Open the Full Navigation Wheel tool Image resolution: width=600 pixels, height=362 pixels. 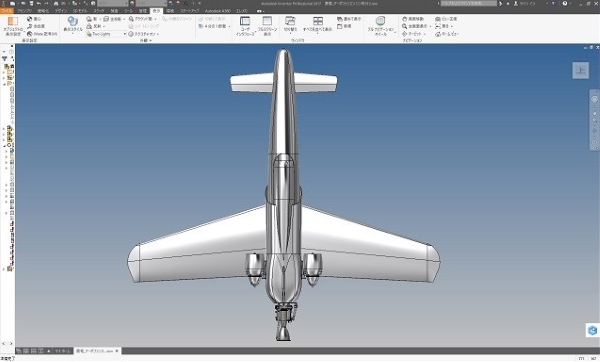point(380,26)
